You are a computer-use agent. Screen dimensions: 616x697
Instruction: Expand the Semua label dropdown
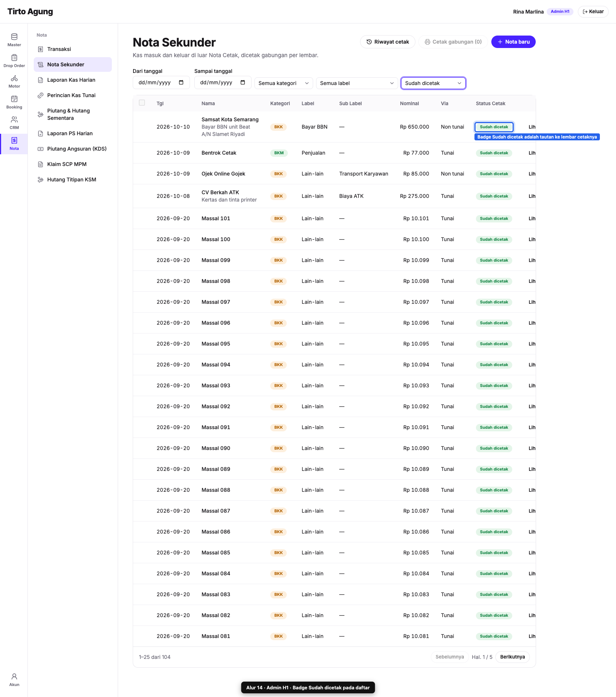357,83
